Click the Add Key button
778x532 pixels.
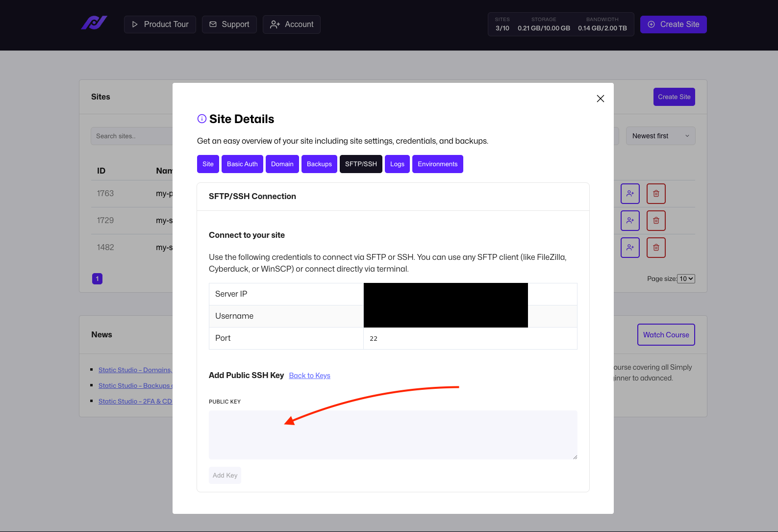click(225, 476)
